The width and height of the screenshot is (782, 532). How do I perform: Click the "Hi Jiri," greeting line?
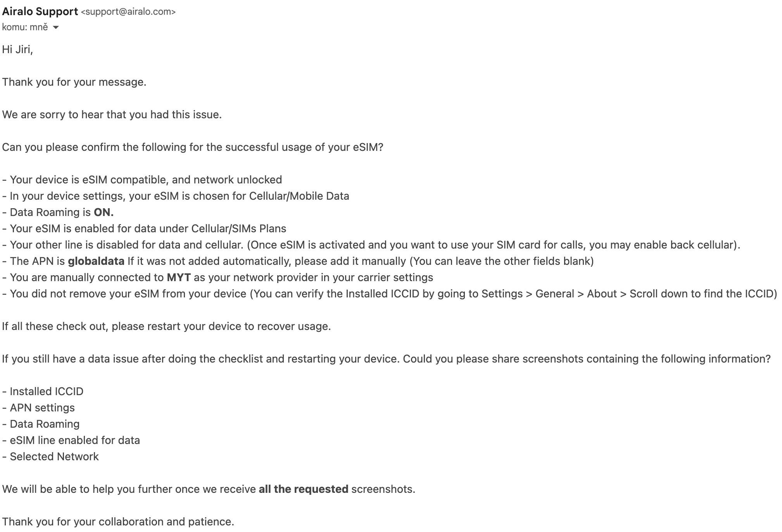click(x=17, y=50)
